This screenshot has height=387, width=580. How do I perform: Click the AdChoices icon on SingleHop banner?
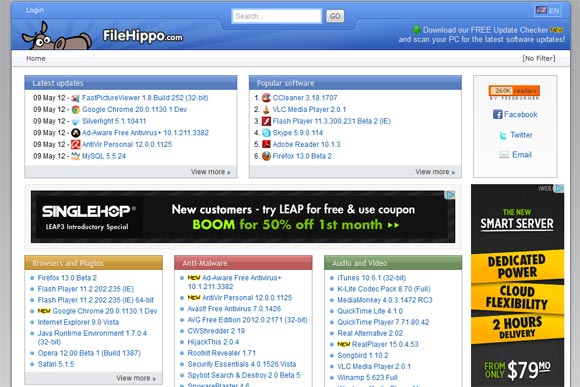[450, 195]
